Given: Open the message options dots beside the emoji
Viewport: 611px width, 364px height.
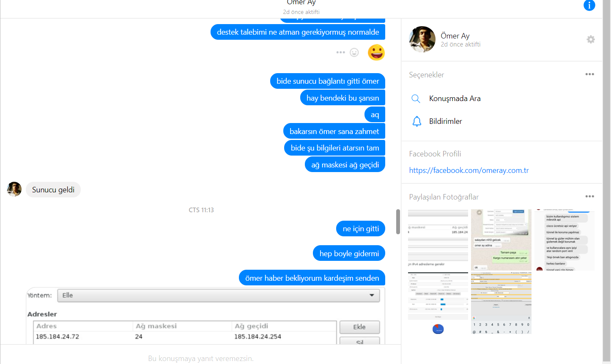Looking at the screenshot, I should click(x=340, y=52).
